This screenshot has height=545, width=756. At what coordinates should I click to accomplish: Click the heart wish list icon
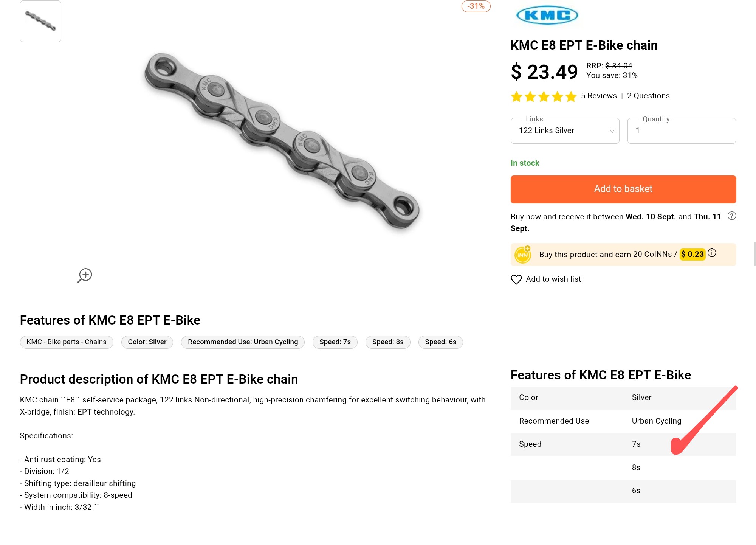click(516, 279)
